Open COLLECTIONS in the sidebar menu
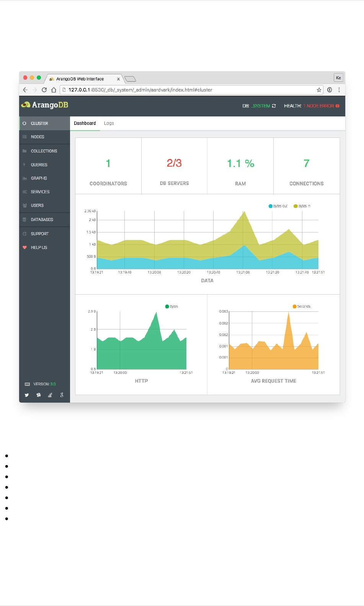 coord(44,151)
